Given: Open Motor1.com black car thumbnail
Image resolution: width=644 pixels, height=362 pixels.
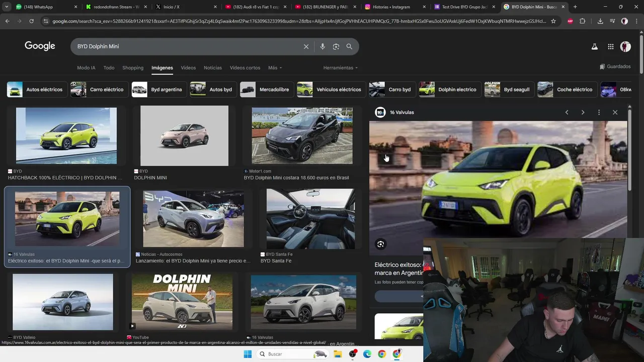Looking at the screenshot, I should click(x=302, y=136).
